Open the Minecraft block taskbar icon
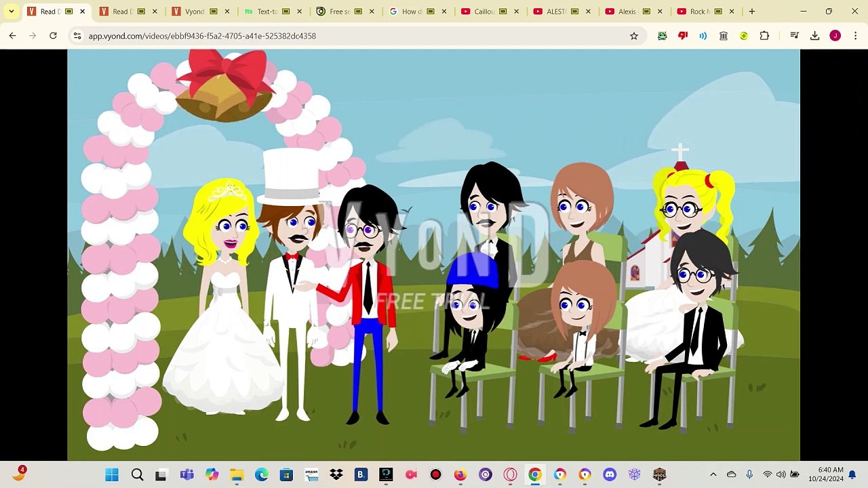This screenshot has width=868, height=488. click(659, 474)
